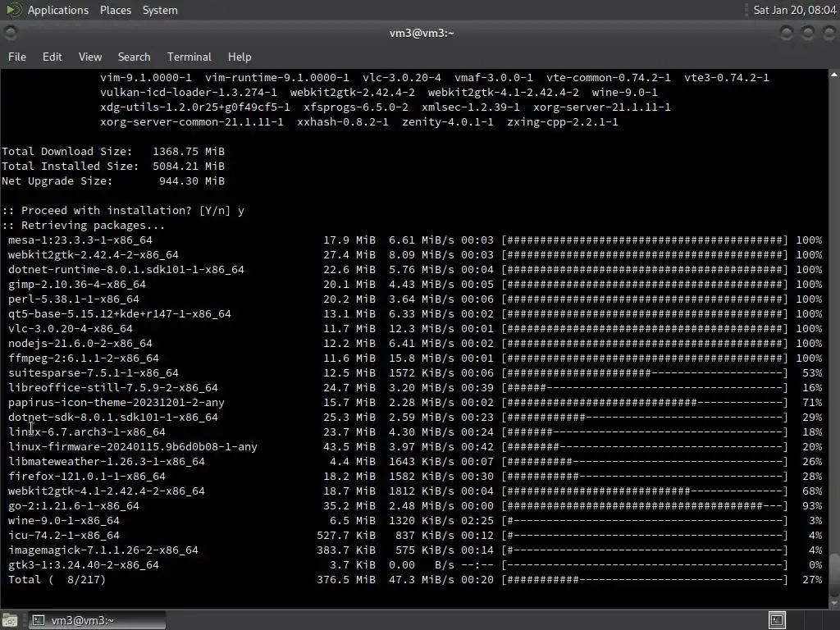The image size is (840, 630).
Task: Click the webkit2gtk-2.42.4-2-x86_64 download line
Action: [415, 255]
